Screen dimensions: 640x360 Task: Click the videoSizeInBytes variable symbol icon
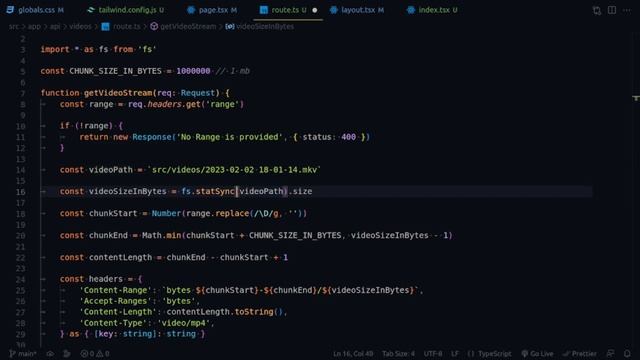coord(230,27)
